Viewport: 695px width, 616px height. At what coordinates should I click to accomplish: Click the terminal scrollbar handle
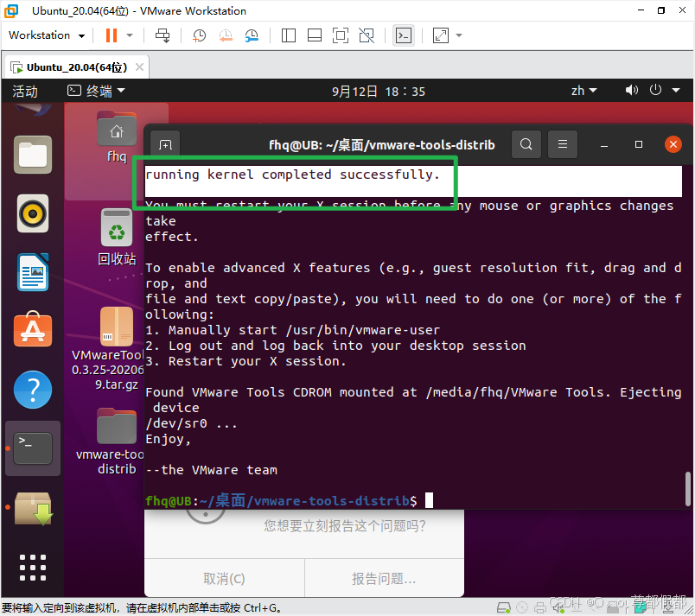click(687, 489)
